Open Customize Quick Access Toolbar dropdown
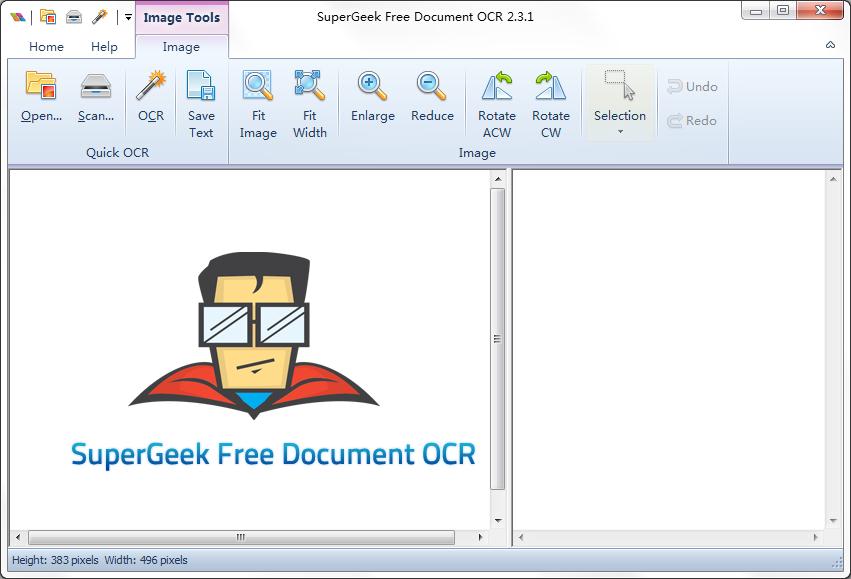This screenshot has width=851, height=579. (x=128, y=17)
